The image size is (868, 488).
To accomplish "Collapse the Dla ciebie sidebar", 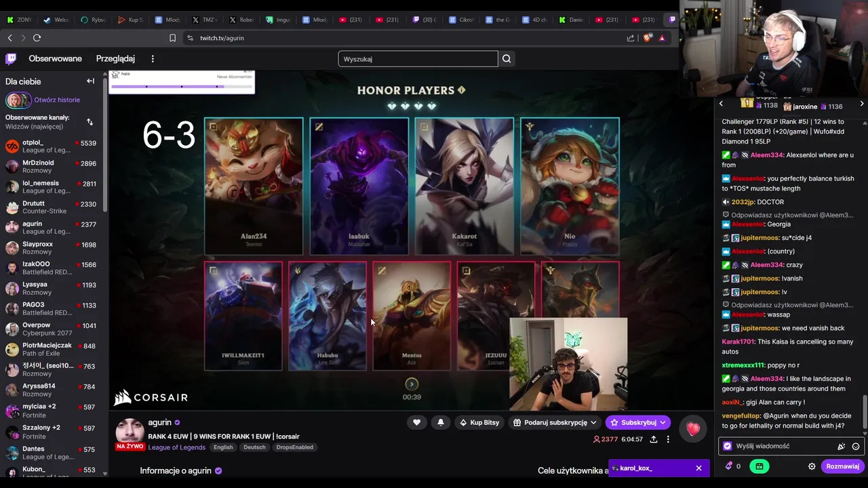I will (x=90, y=81).
